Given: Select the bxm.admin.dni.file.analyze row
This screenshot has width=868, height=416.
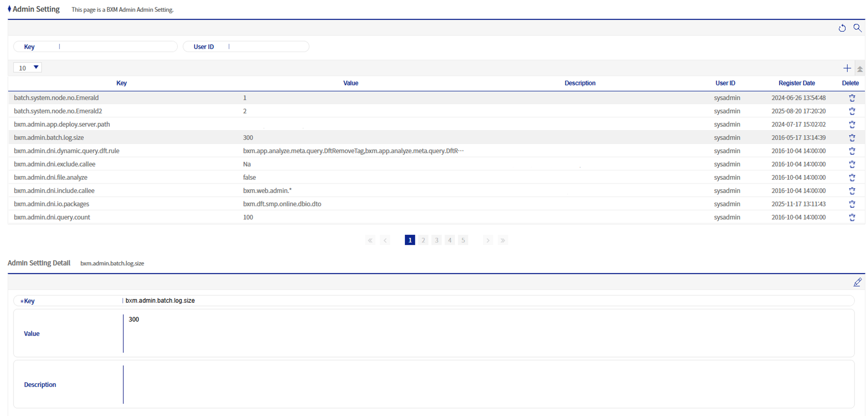Looking at the screenshot, I should (x=51, y=177).
